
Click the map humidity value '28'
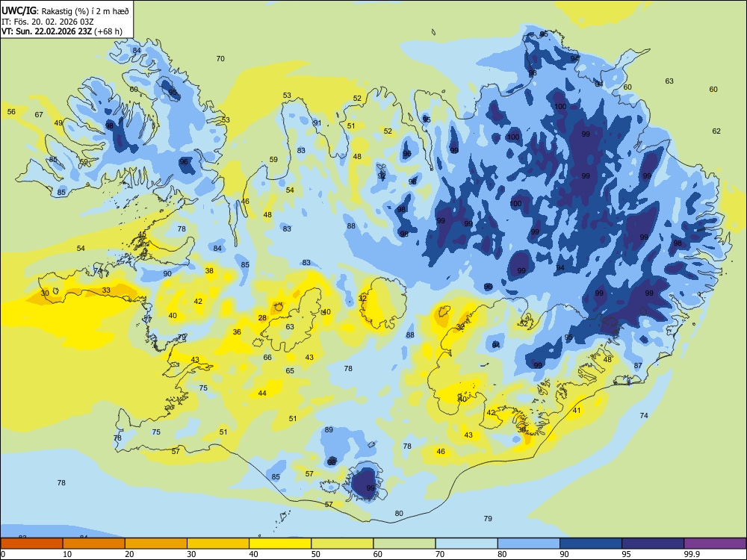click(262, 317)
